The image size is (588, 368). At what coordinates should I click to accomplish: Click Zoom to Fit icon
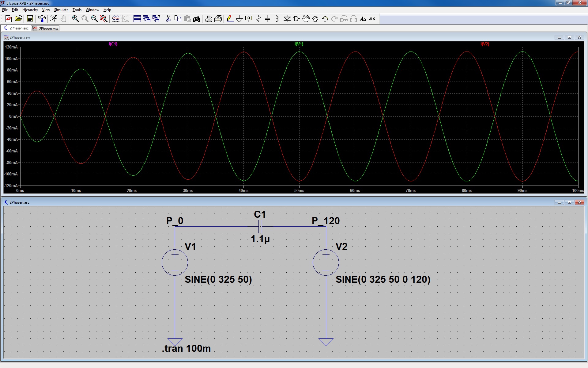tap(104, 19)
